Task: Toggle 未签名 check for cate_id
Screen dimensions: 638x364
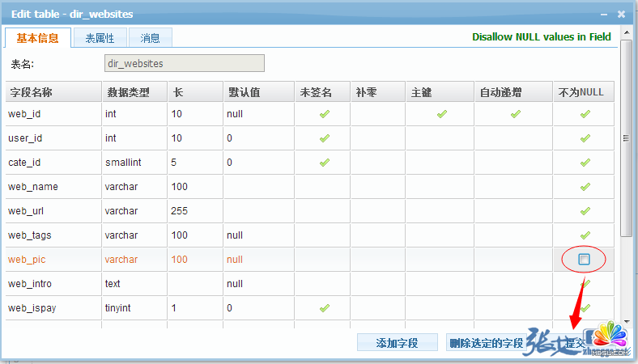Action: (325, 163)
